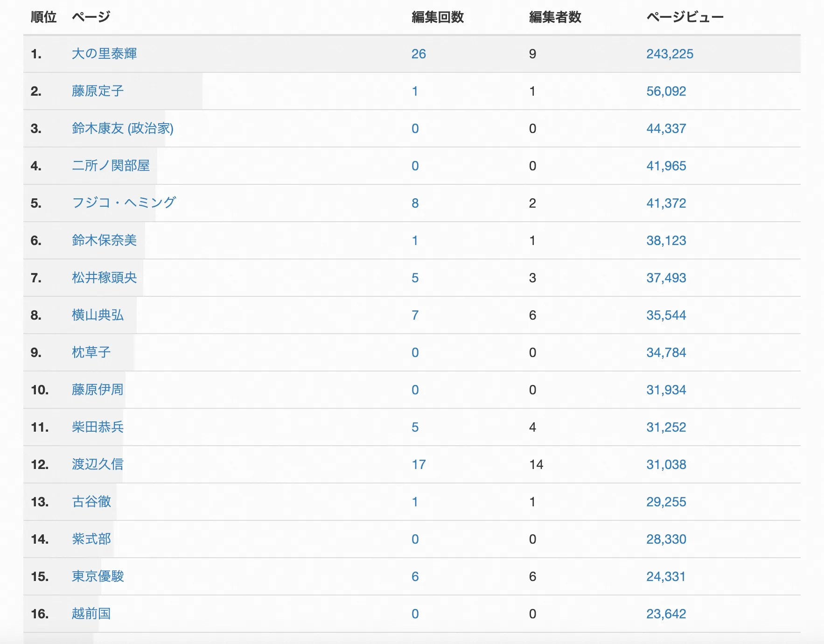Open the 大の里泰輝 page link

[104, 54]
